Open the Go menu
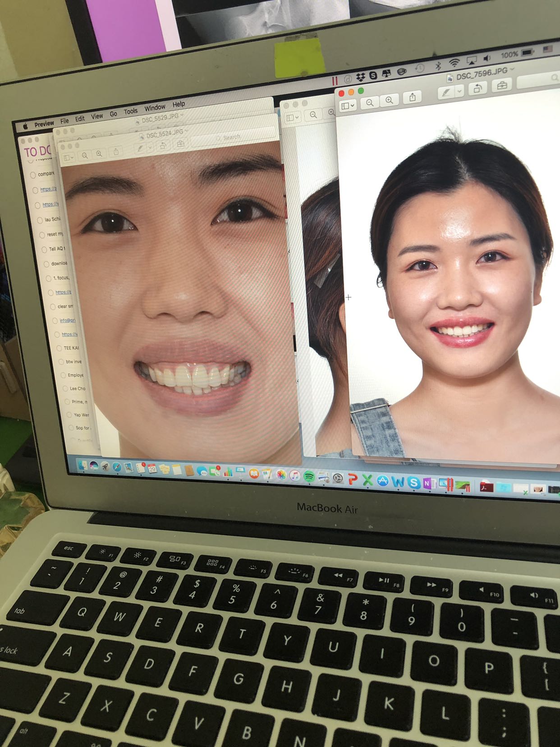 click(x=114, y=114)
